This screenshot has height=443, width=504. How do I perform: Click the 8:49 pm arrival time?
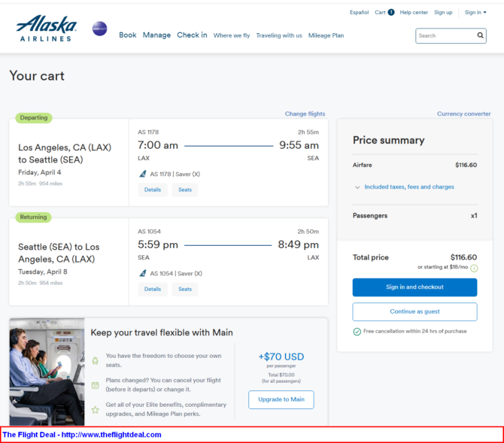299,244
